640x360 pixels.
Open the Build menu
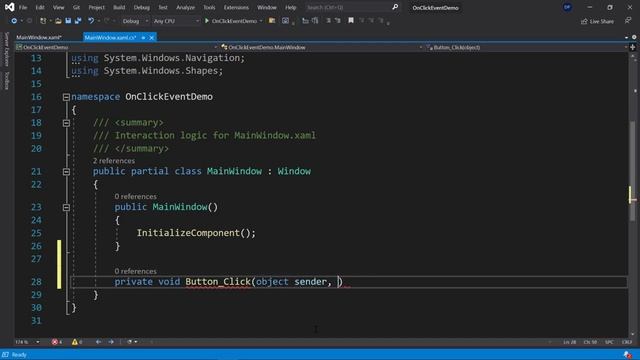tap(119, 7)
